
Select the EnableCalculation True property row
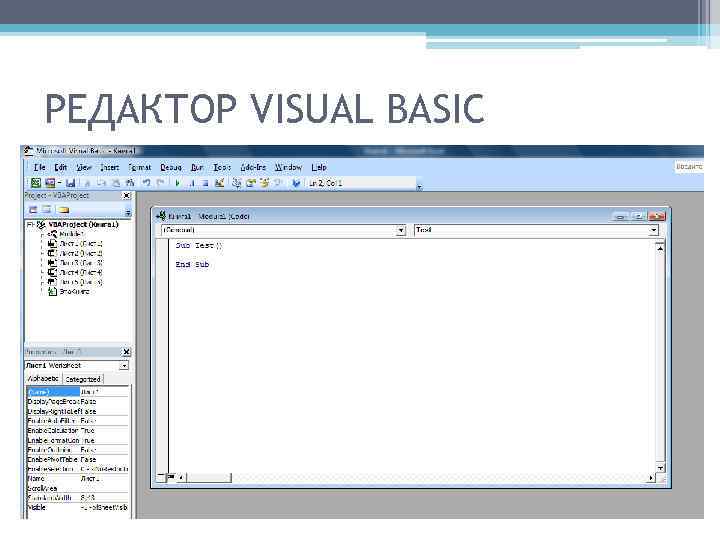(x=78, y=430)
